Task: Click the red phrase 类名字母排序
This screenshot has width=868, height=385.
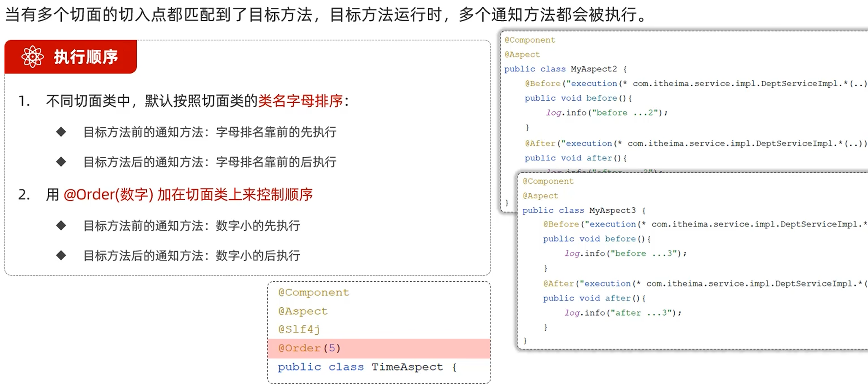Action: coord(301,101)
